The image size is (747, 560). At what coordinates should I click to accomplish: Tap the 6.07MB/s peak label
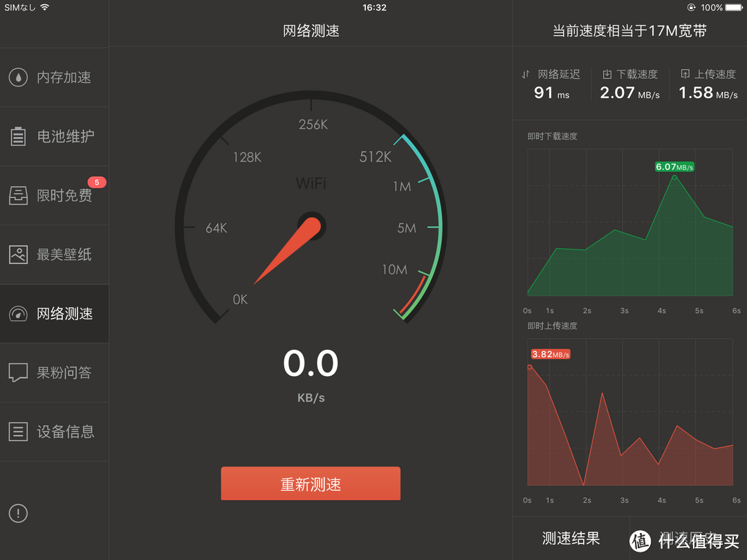click(674, 167)
